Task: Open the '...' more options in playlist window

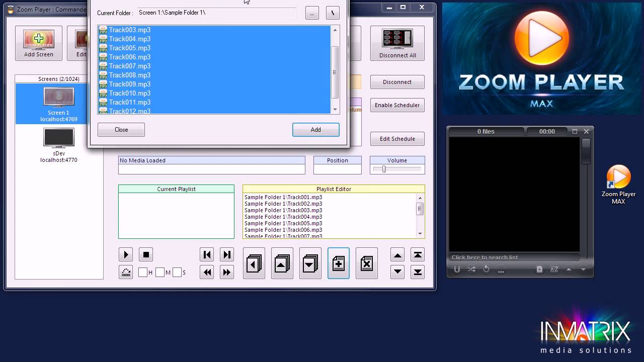Action: 501,270
